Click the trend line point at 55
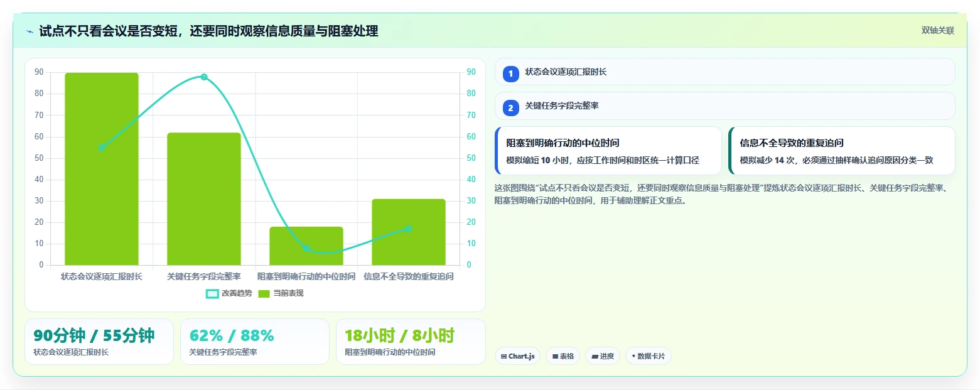The width and height of the screenshot is (980, 390). pyautogui.click(x=102, y=148)
